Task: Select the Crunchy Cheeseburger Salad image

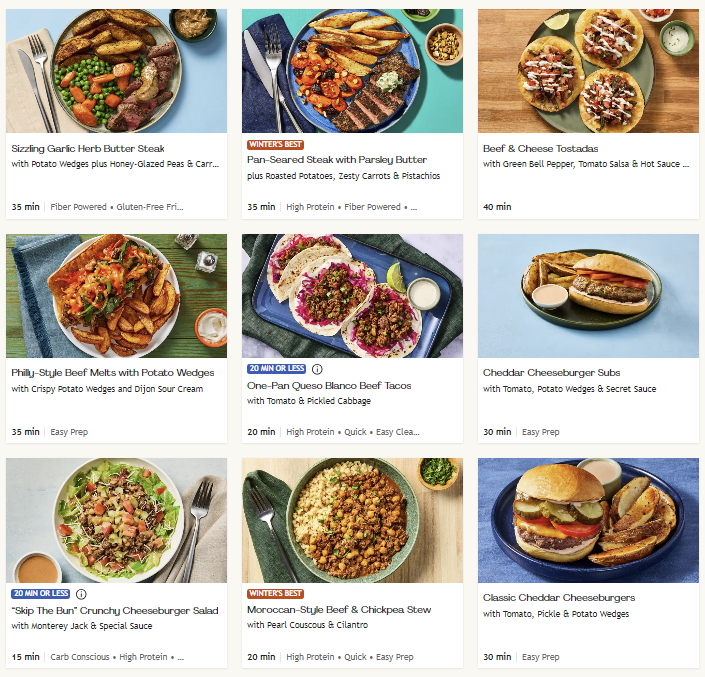Action: pos(116,520)
